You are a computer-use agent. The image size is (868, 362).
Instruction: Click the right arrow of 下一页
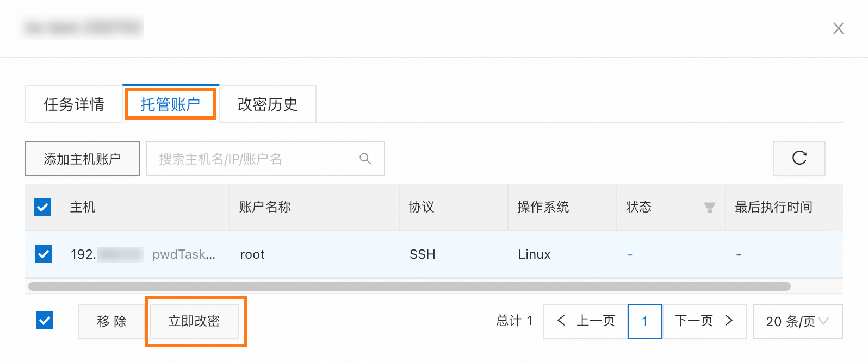pyautogui.click(x=729, y=321)
